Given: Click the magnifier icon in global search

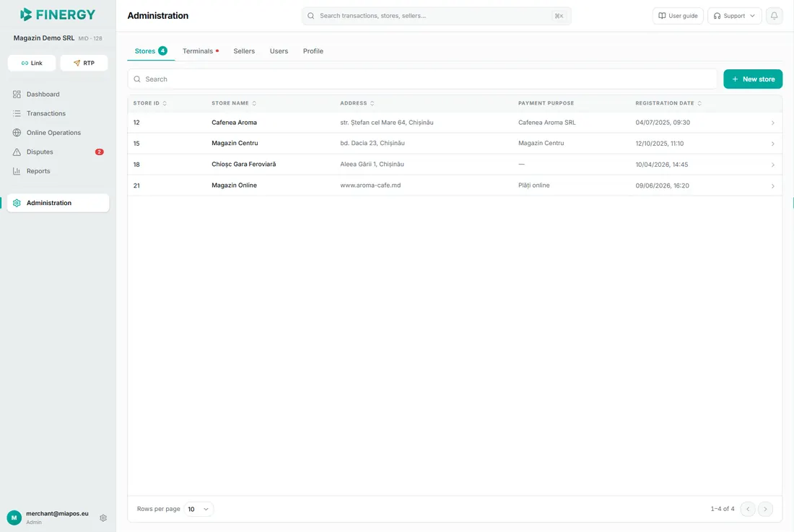Looking at the screenshot, I should coord(311,16).
